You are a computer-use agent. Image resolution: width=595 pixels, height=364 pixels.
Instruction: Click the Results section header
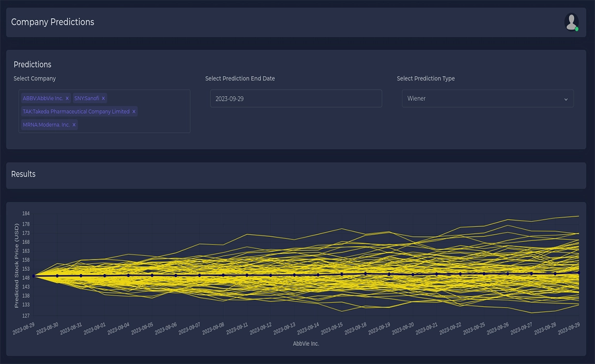(x=23, y=174)
